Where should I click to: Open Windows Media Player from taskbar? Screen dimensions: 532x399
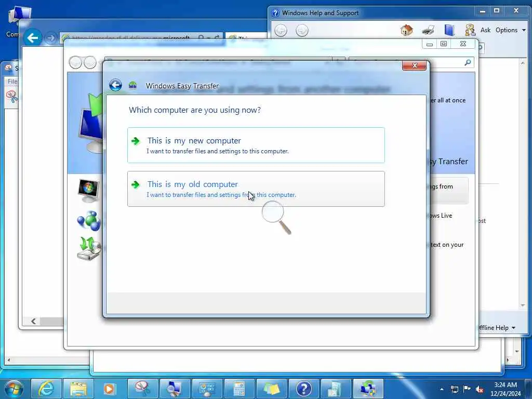(109, 389)
